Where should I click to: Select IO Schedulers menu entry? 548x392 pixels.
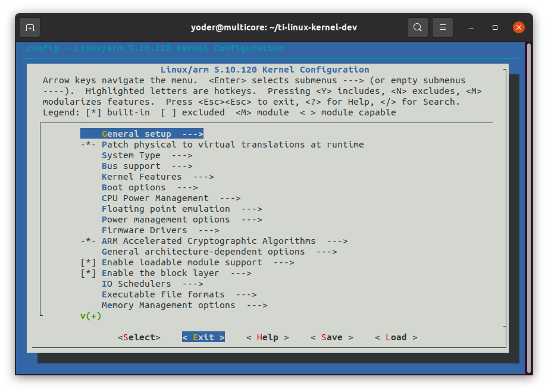(152, 284)
